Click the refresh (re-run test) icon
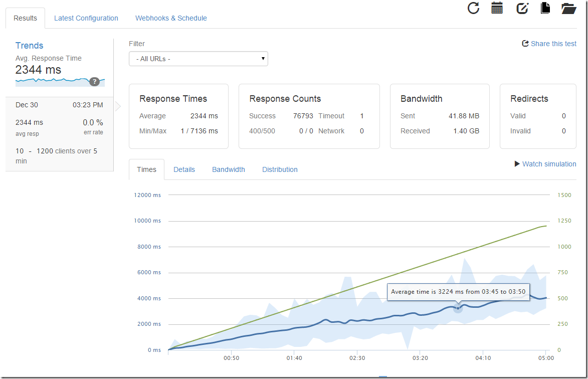 pyautogui.click(x=473, y=8)
